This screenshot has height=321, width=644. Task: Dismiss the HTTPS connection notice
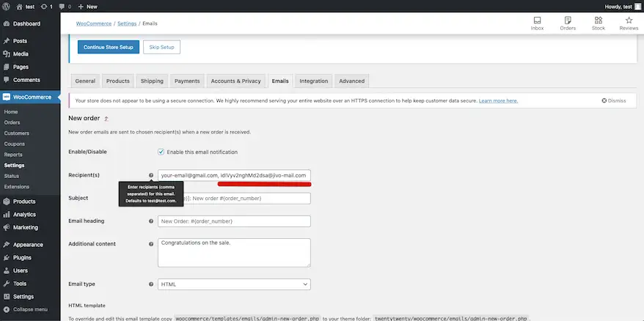pos(614,100)
